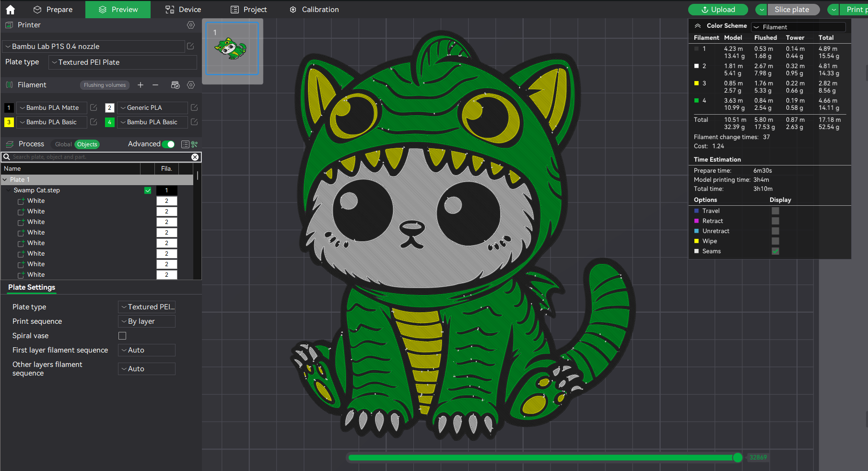This screenshot has height=471, width=868.
Task: Show Travel moves in display options
Action: (x=775, y=211)
